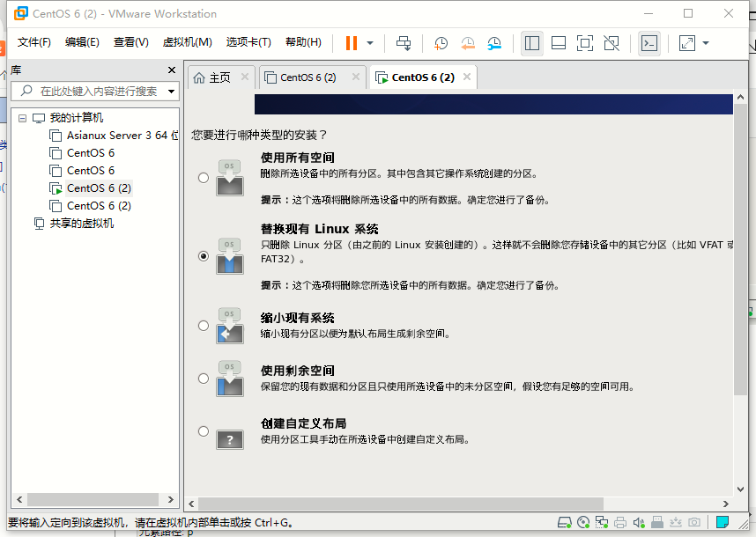
Task: Select 我的计算机 in the library tree
Action: pyautogui.click(x=76, y=117)
